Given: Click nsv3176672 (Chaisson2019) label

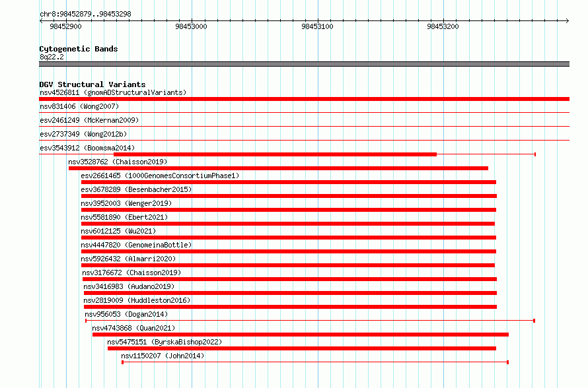Looking at the screenshot, I should pyautogui.click(x=131, y=273).
